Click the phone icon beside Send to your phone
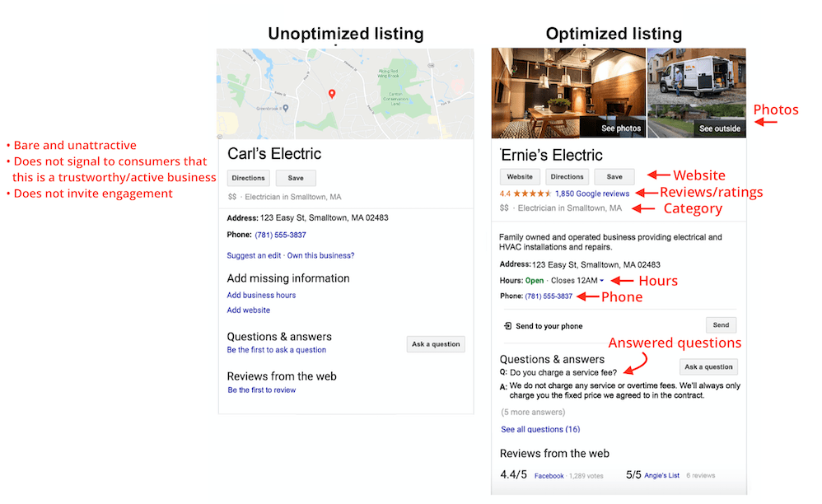The image size is (822, 504). (x=507, y=324)
